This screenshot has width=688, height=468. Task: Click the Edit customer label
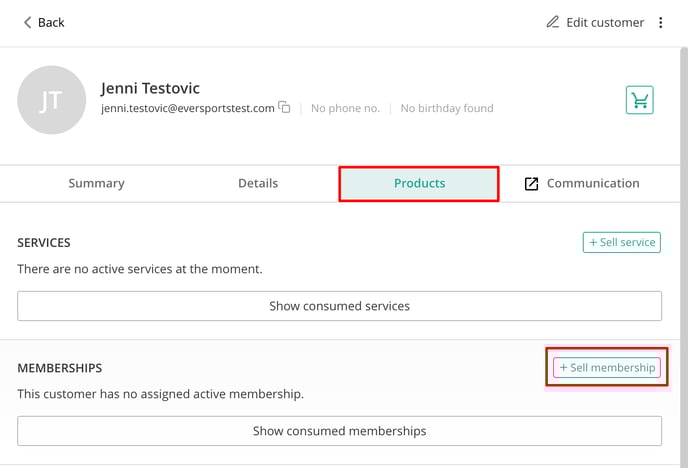(605, 22)
